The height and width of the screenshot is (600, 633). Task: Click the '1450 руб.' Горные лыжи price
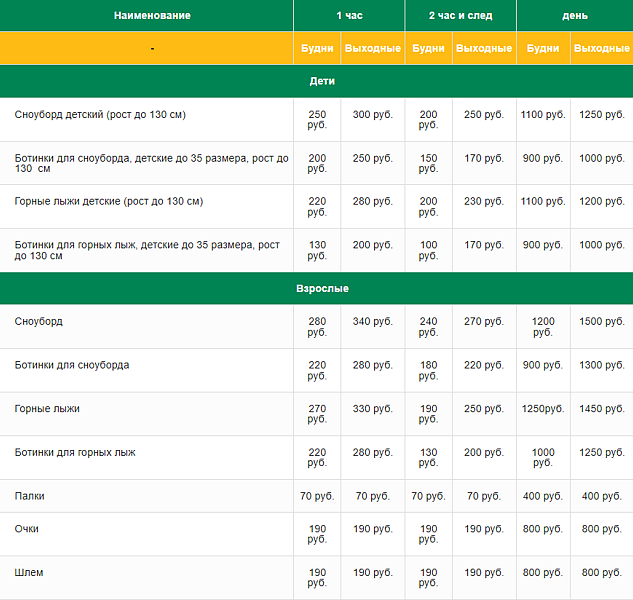click(x=602, y=409)
